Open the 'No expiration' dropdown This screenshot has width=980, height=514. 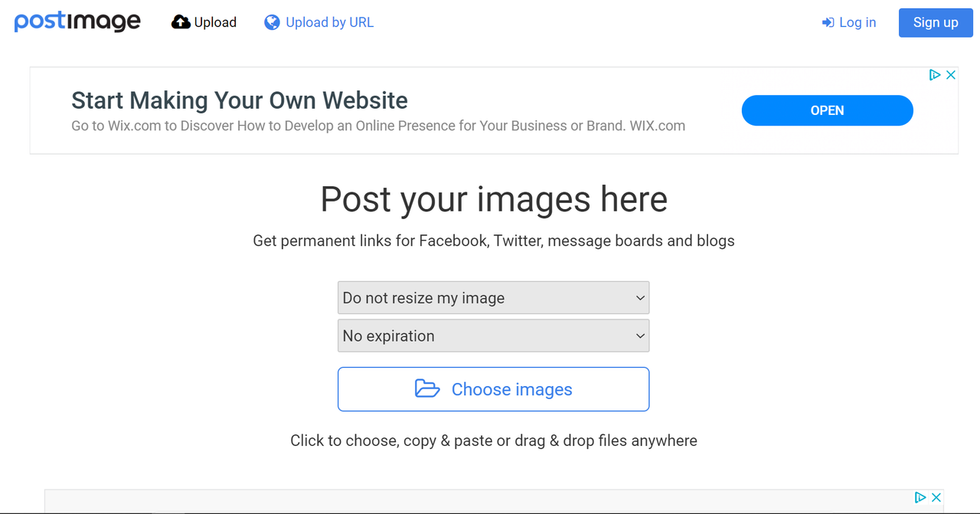[x=493, y=336]
